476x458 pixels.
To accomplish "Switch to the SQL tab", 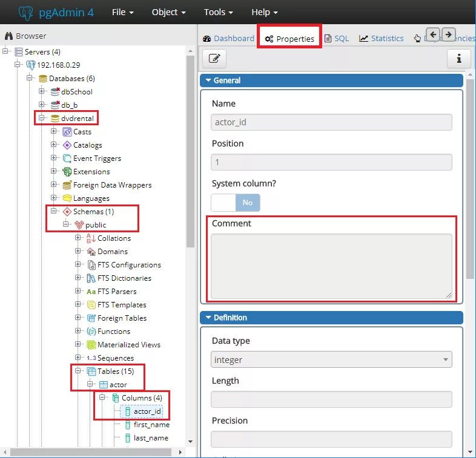I will point(337,39).
